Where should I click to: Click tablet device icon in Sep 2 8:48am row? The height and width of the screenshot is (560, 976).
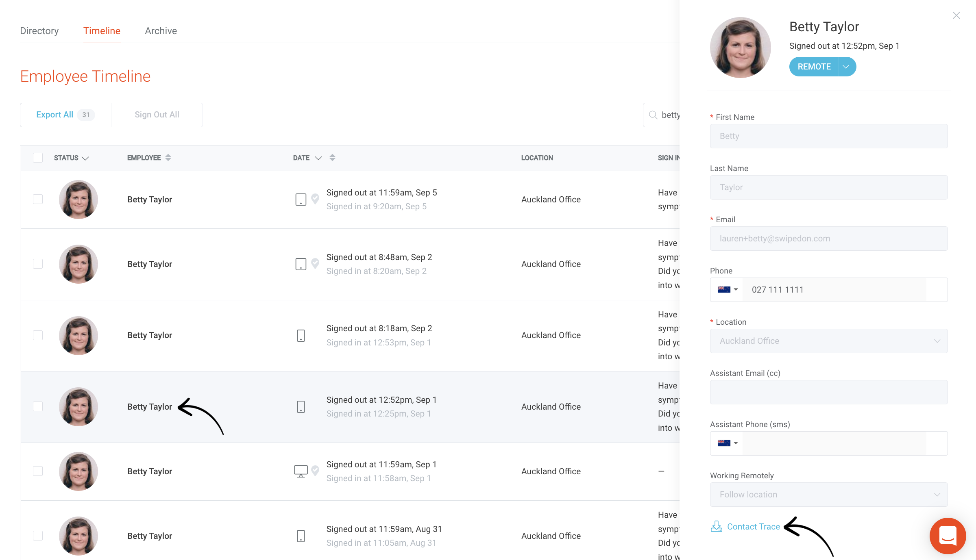pyautogui.click(x=301, y=264)
